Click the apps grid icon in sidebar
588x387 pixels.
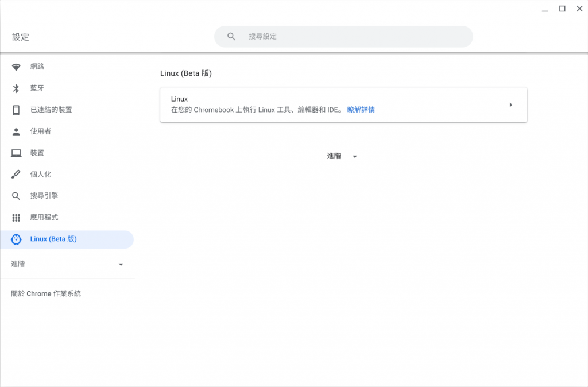16,218
